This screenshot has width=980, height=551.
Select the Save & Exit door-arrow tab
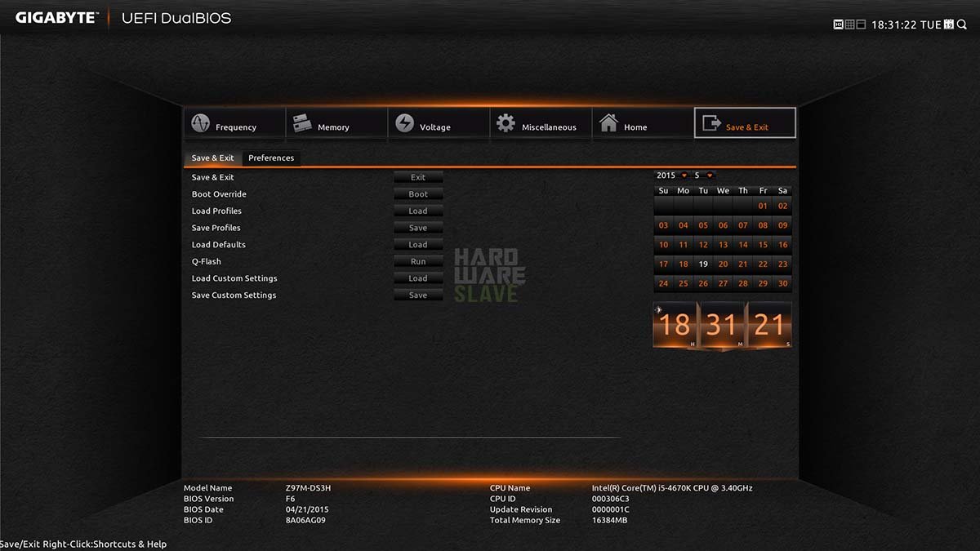click(x=745, y=123)
